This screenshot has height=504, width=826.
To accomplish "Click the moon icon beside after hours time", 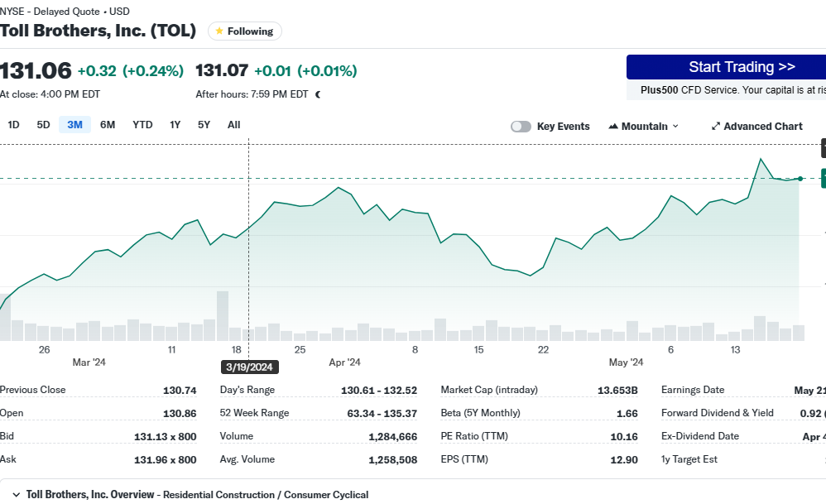I will [318, 94].
